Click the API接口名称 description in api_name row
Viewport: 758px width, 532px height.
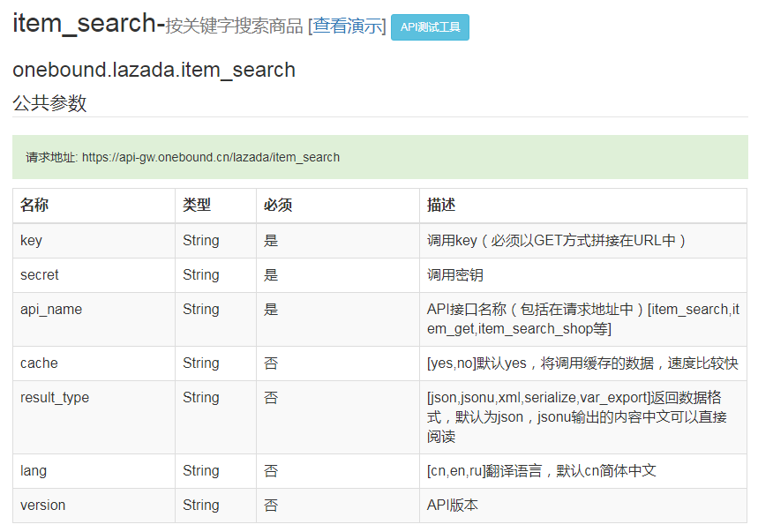pos(583,319)
